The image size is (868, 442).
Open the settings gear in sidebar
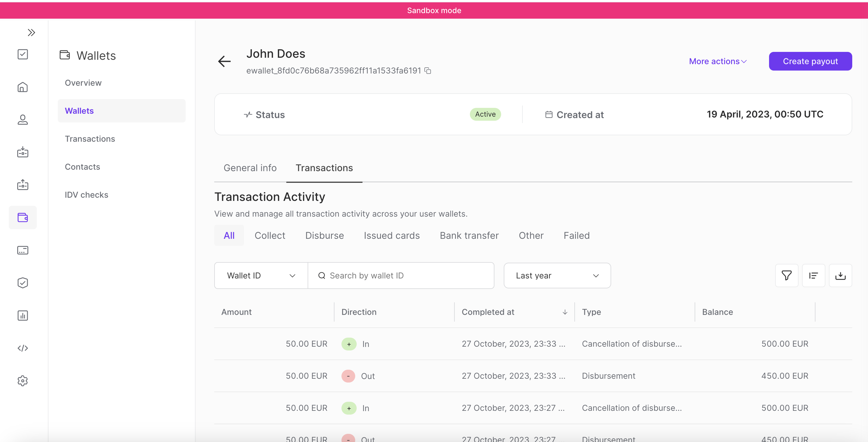pos(22,381)
